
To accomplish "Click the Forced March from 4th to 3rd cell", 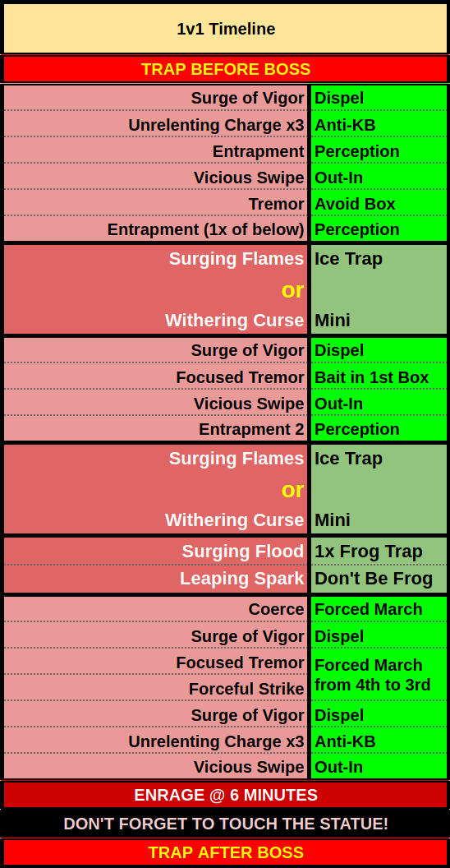I will coord(379,674).
